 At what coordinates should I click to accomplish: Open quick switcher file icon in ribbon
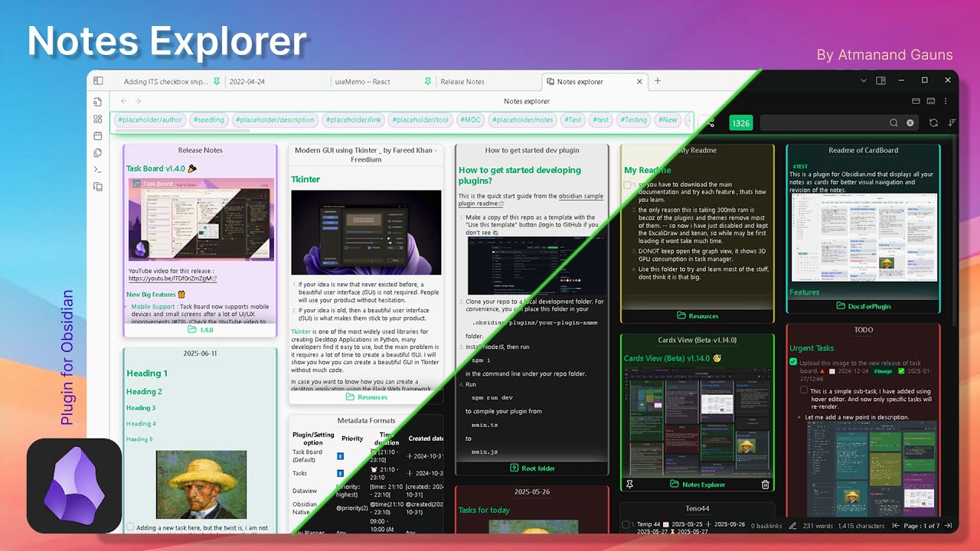click(x=98, y=102)
